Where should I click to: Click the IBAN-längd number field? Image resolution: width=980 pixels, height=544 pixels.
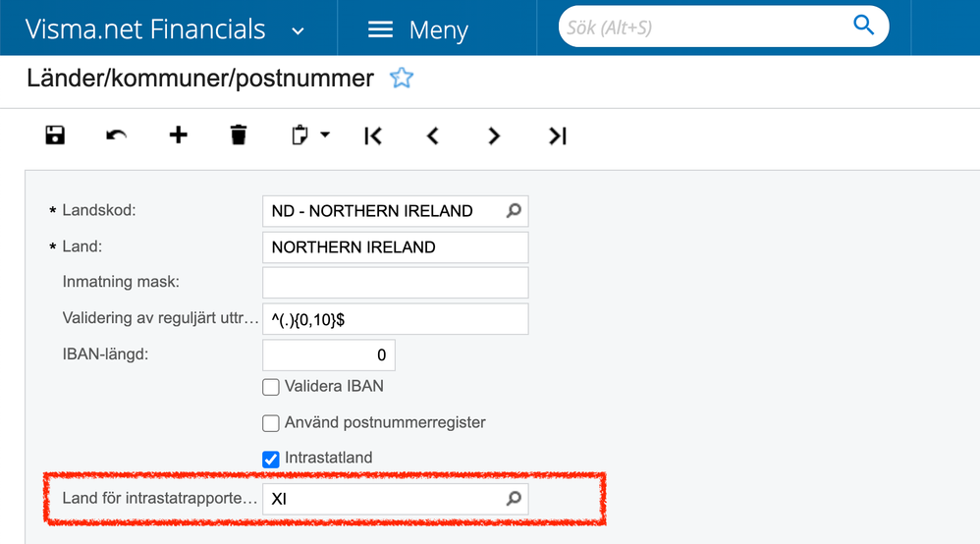[x=329, y=354]
